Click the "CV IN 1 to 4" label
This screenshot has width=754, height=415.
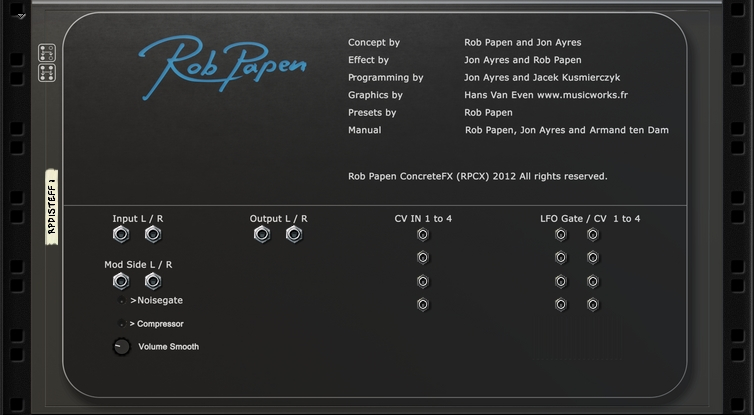(423, 218)
